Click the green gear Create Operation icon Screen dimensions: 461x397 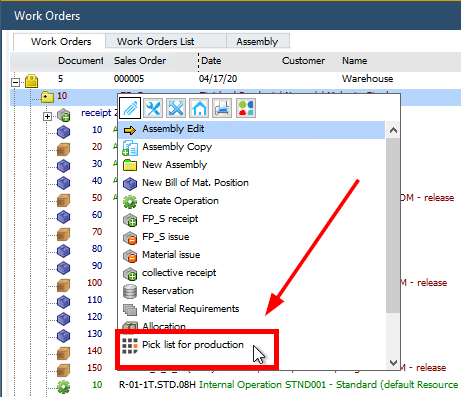(x=130, y=202)
